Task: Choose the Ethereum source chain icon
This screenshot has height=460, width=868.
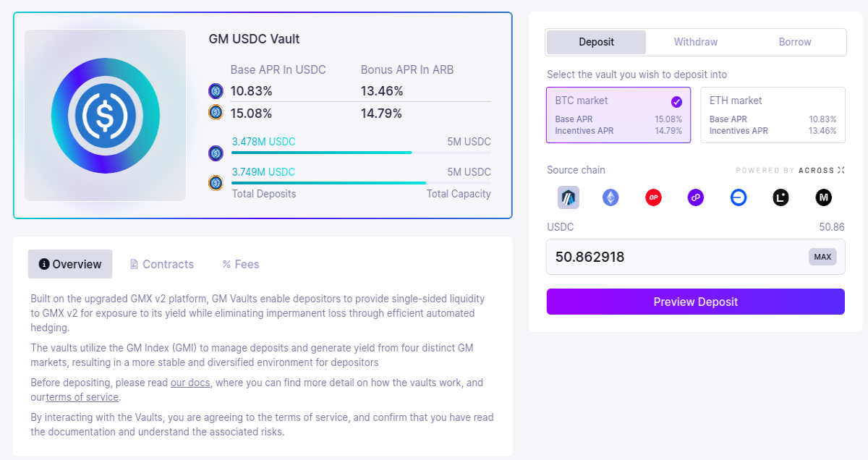Action: pyautogui.click(x=610, y=197)
